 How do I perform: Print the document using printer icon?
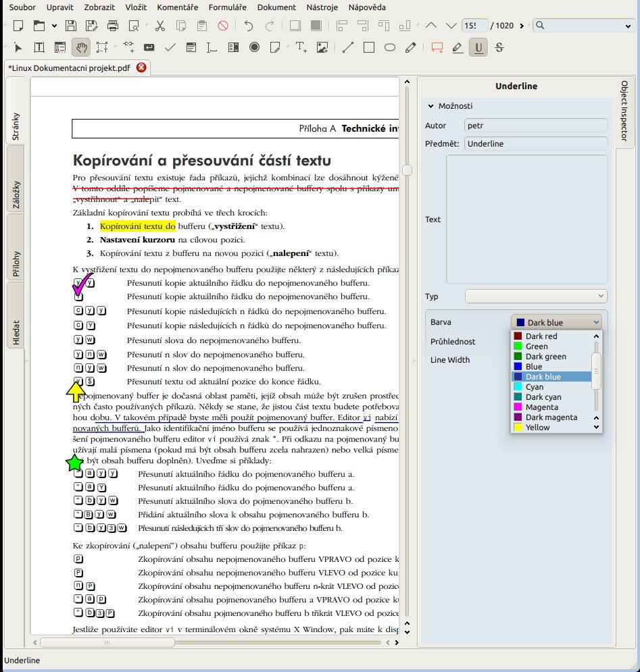(x=113, y=26)
